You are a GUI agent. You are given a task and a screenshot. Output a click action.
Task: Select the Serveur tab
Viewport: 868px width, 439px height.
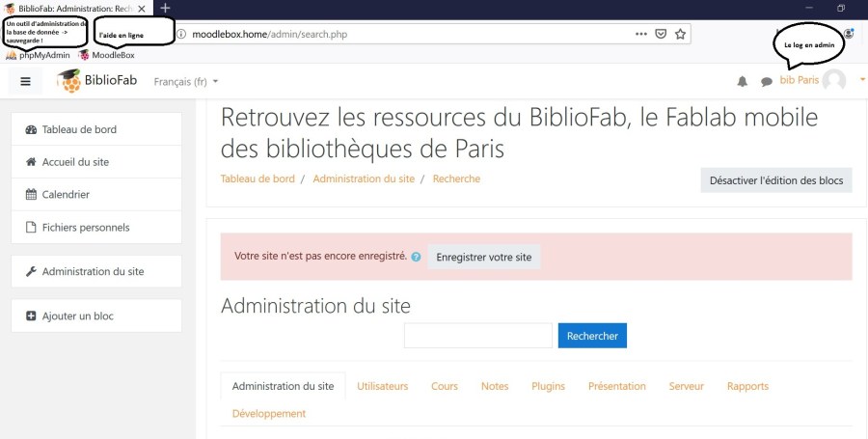(x=686, y=386)
